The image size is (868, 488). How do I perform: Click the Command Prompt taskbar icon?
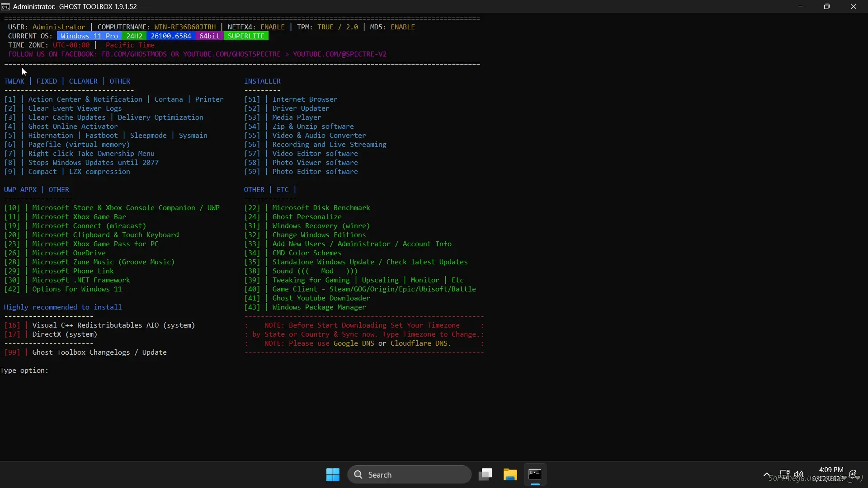[x=535, y=474]
